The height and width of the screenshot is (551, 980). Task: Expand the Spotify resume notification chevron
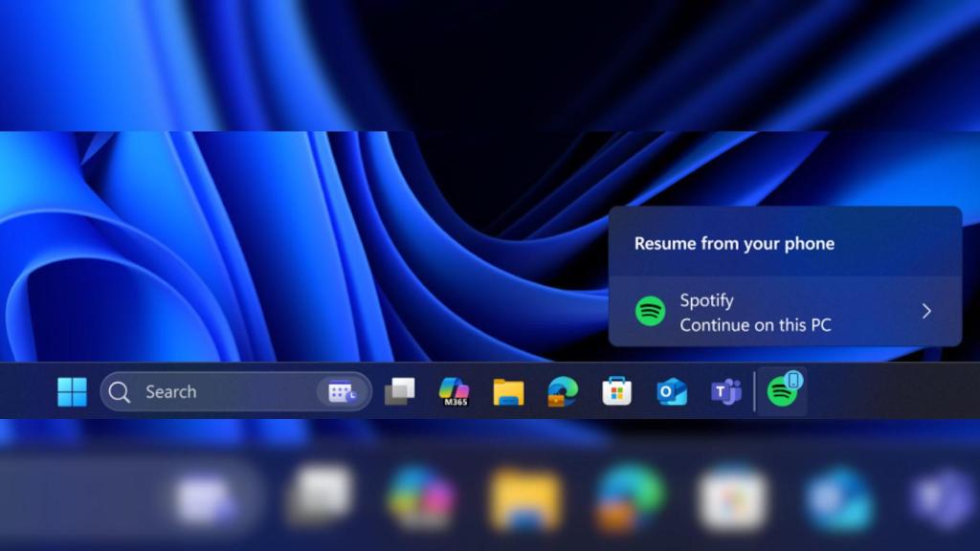click(x=926, y=311)
